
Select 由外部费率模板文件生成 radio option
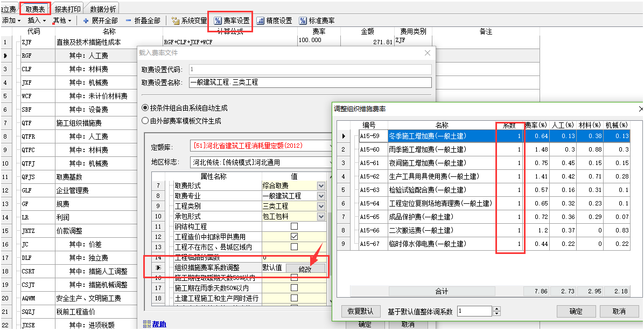point(145,121)
